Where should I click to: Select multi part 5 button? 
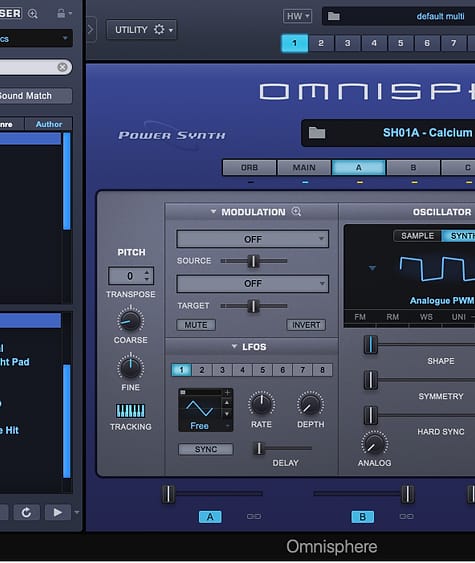401,43
